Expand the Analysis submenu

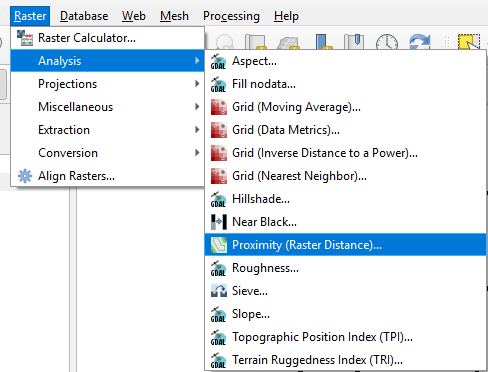107,61
